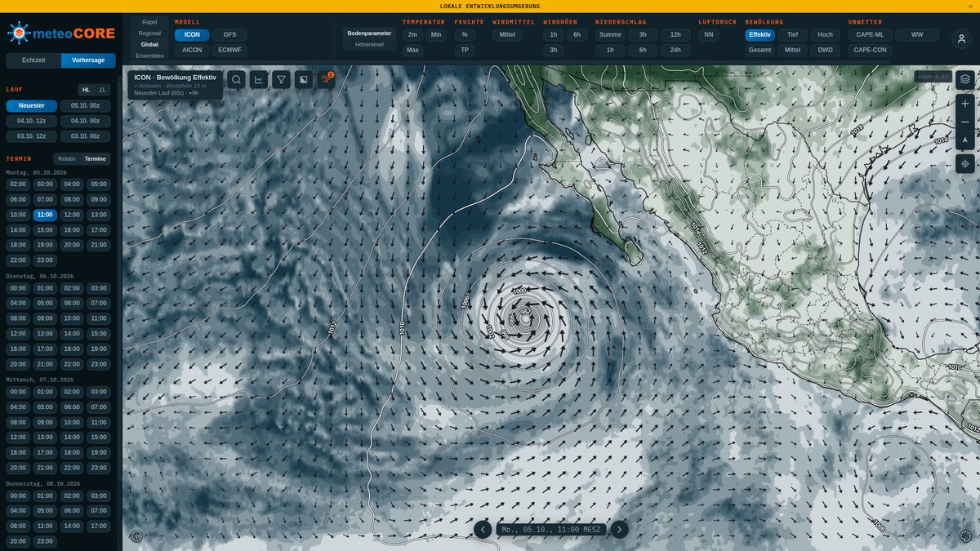Select the Global model domain
Viewport: 980px width, 551px height.
(149, 44)
